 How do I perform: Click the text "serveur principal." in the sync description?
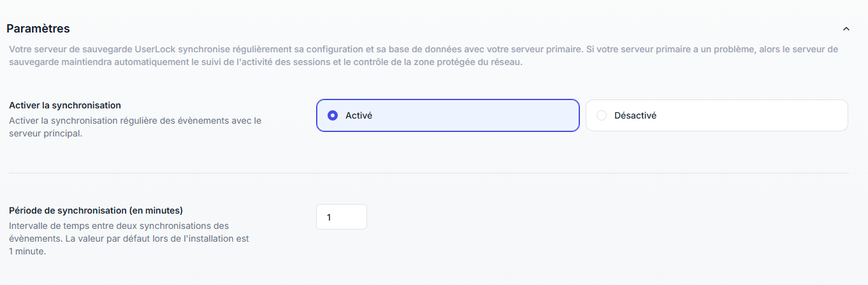click(45, 134)
